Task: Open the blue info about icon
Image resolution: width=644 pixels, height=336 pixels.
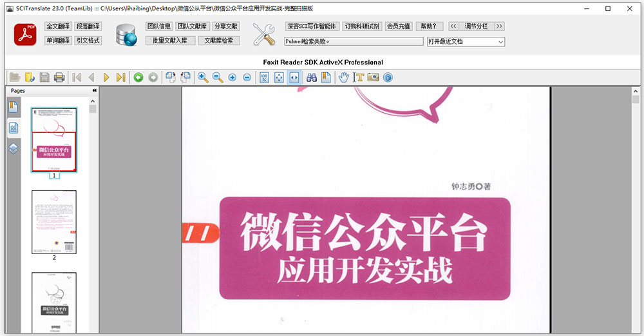Action: click(388, 77)
